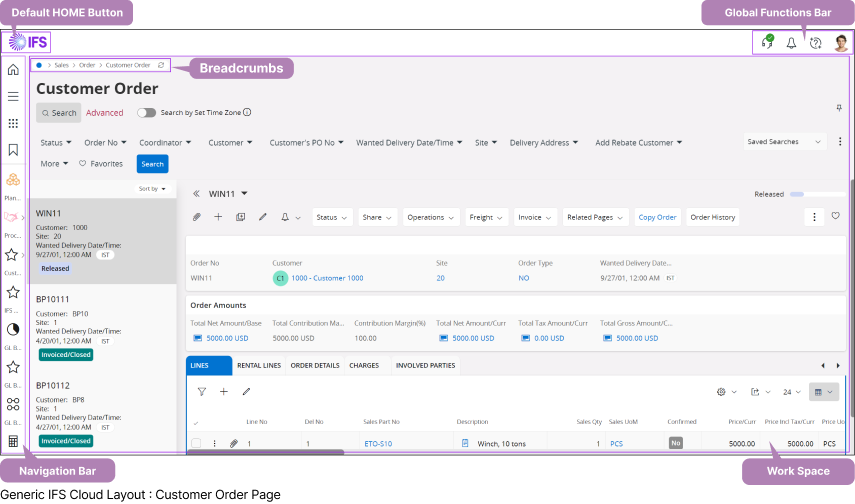Click the Home icon in navigation bar
The image size is (855, 504).
(x=13, y=70)
